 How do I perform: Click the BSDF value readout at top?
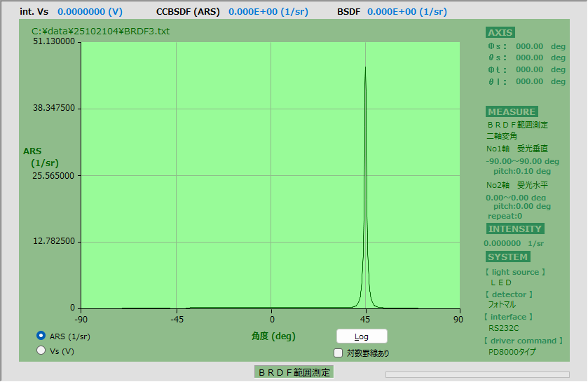pos(406,12)
